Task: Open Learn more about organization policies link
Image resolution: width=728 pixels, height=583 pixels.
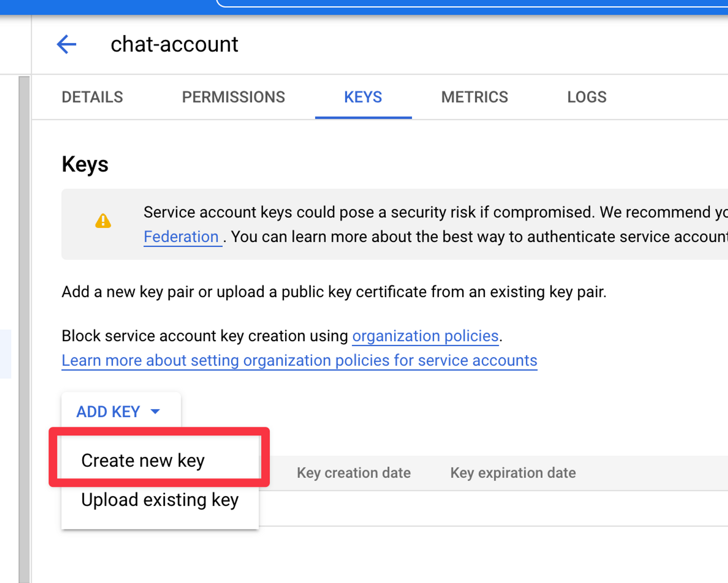Action: tap(299, 360)
